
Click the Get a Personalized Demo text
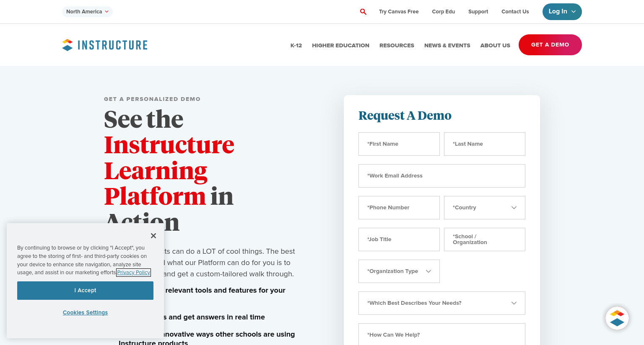[x=152, y=99]
